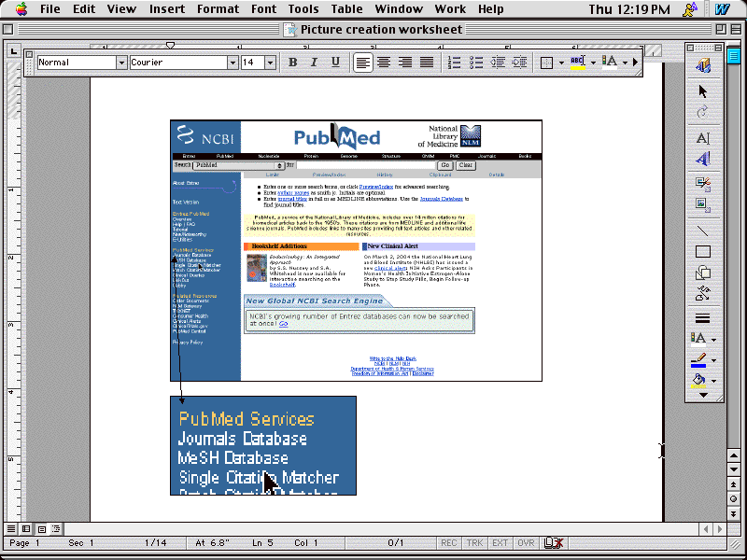Expand the Borders dropdown arrow
The image size is (747, 560).
coord(562,63)
